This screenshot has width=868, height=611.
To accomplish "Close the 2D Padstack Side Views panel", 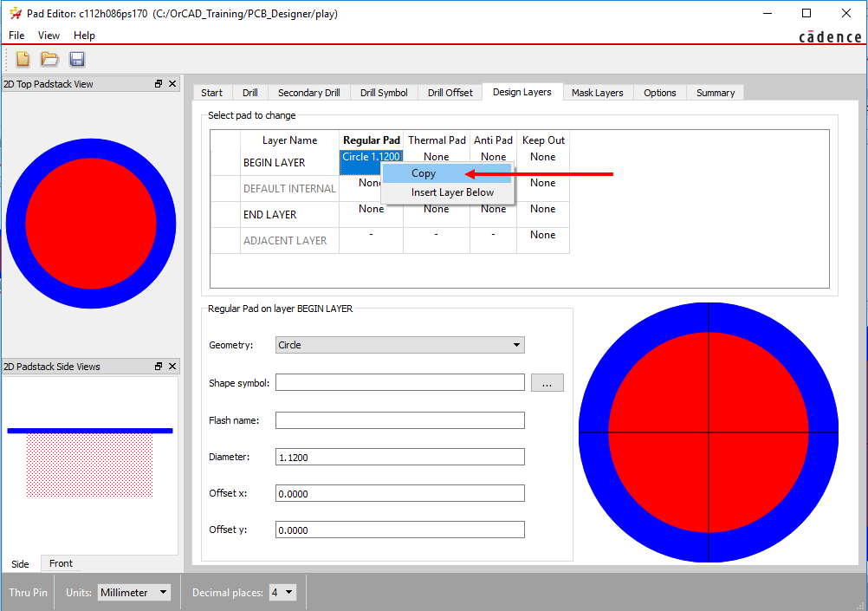I will [x=172, y=366].
